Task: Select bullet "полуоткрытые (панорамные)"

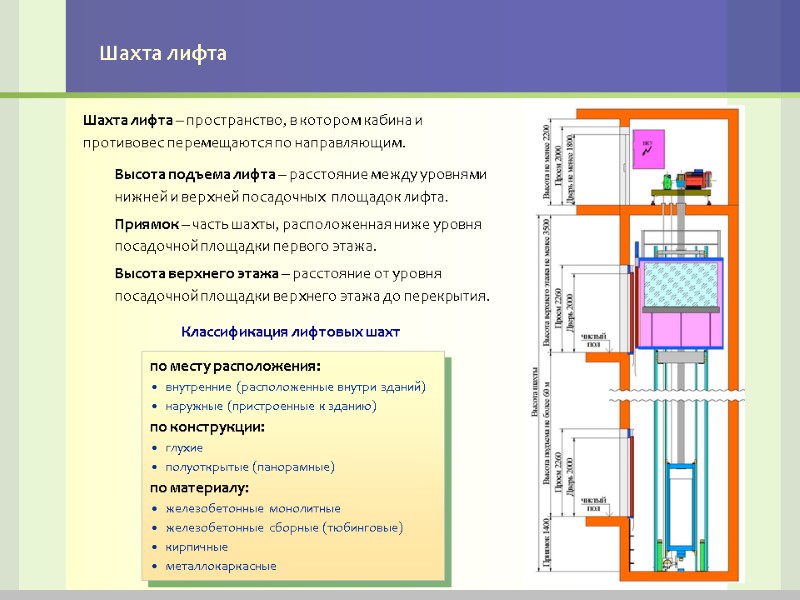Action: coord(250,467)
